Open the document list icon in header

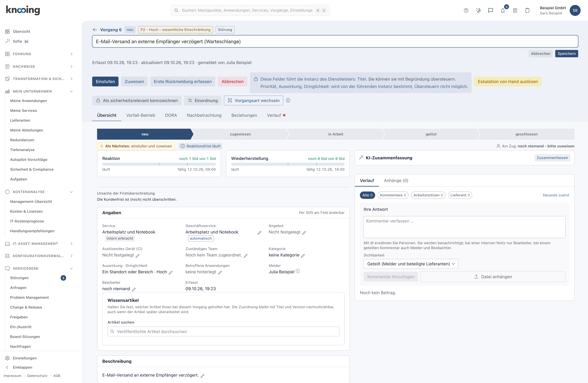tap(515, 10)
